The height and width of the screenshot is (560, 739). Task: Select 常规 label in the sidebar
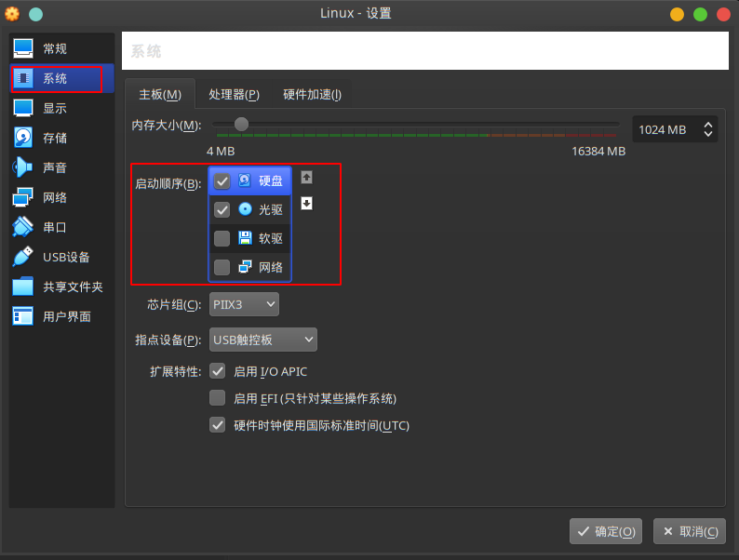[x=55, y=48]
